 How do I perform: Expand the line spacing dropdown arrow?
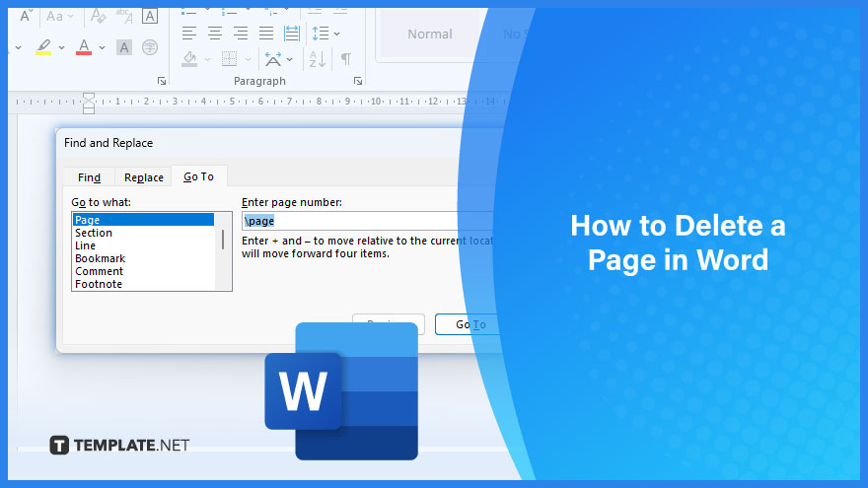[x=336, y=34]
